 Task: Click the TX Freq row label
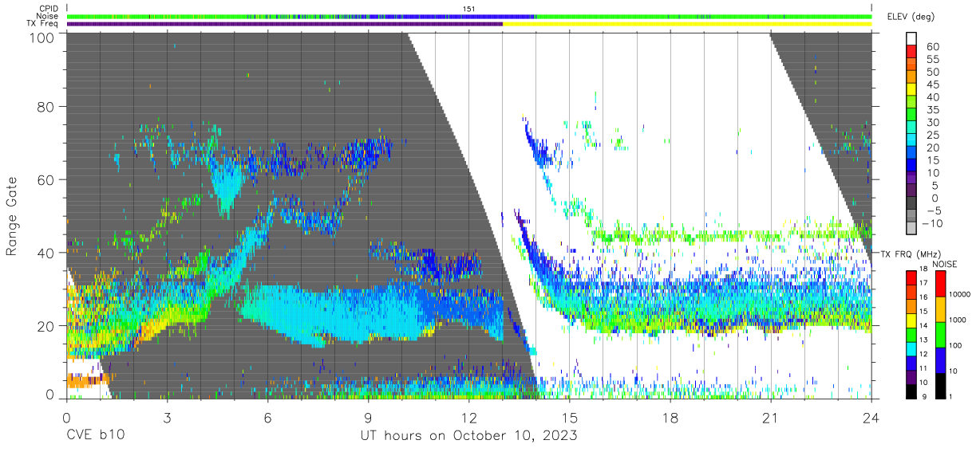(42, 24)
